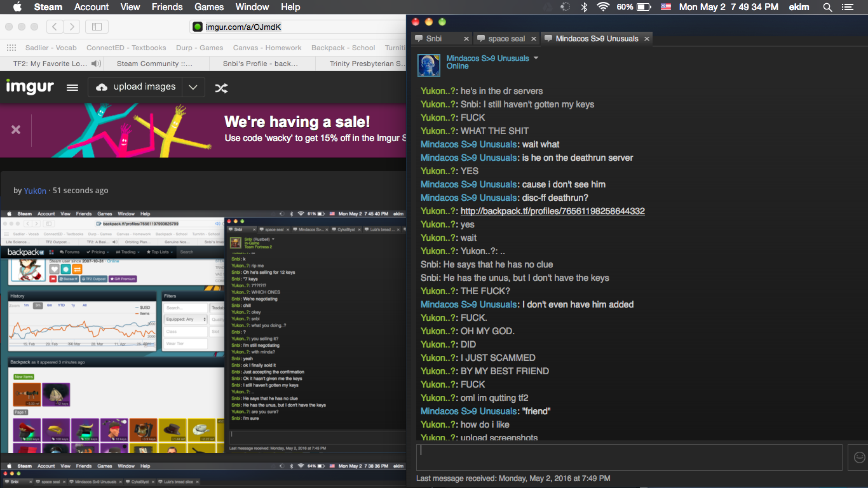Open the Safari bookmarks grid icon
868x488 pixels.
tap(11, 48)
